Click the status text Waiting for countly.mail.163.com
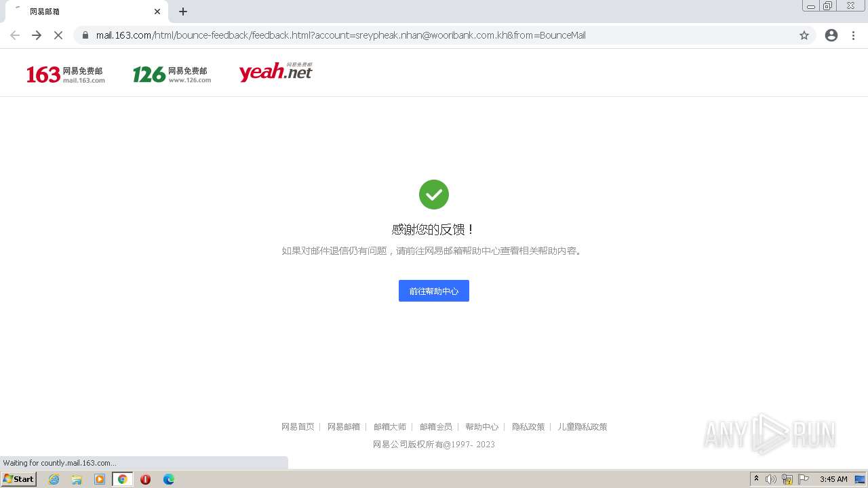This screenshot has height=488, width=868. coord(60,463)
